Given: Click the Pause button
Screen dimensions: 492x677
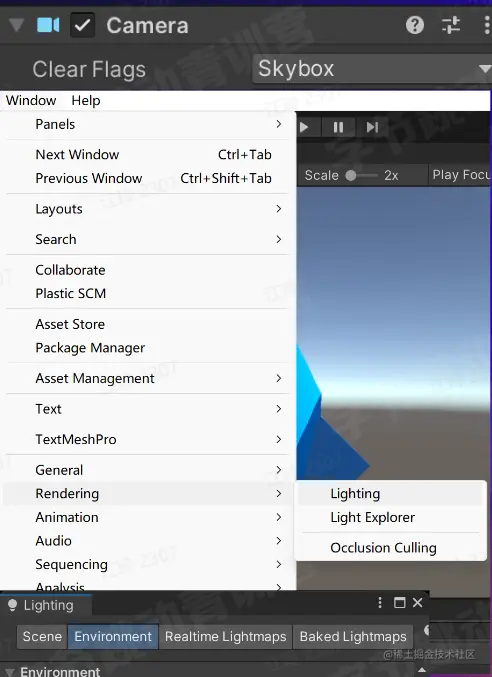Looking at the screenshot, I should pyautogui.click(x=338, y=127).
